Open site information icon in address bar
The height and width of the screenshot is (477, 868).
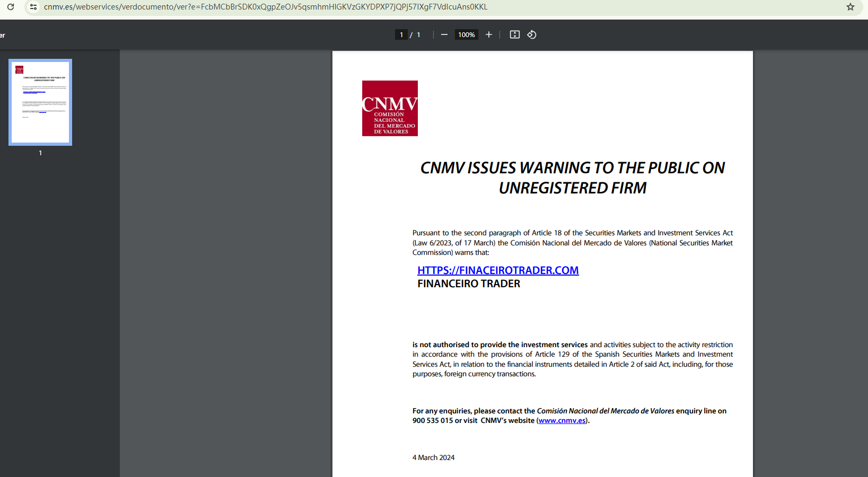coord(33,7)
